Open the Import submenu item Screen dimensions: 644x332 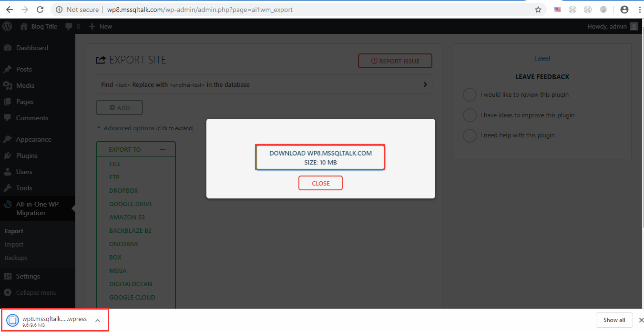[14, 244]
